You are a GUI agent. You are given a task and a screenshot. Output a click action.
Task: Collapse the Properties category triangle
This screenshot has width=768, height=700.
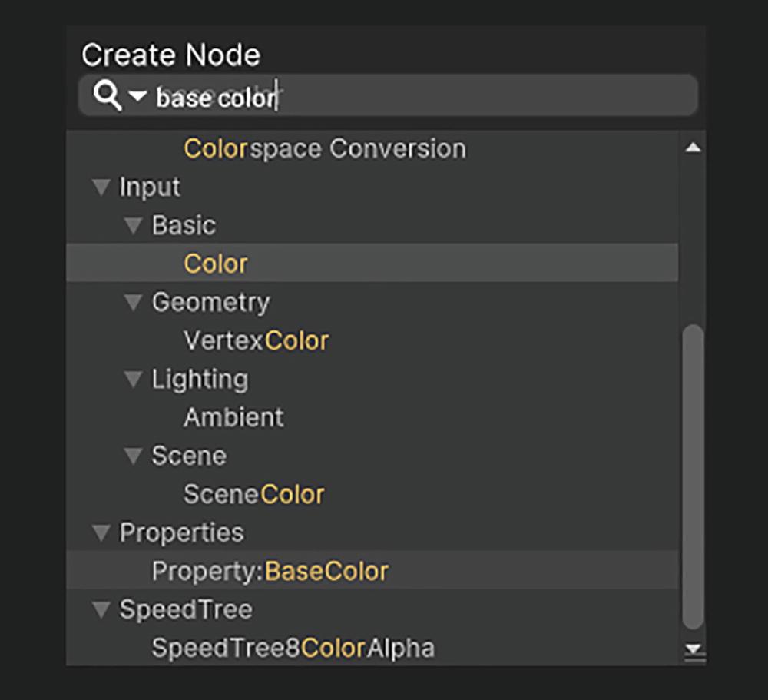click(101, 532)
